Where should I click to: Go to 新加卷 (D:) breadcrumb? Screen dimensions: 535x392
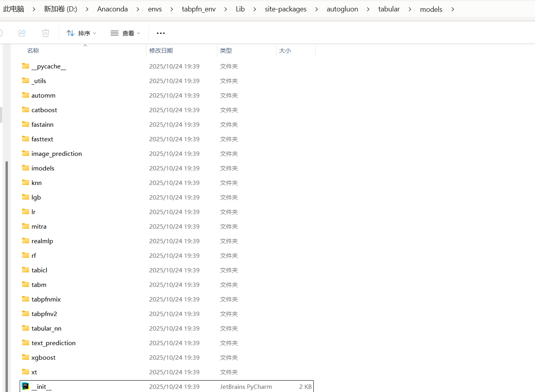(x=60, y=9)
